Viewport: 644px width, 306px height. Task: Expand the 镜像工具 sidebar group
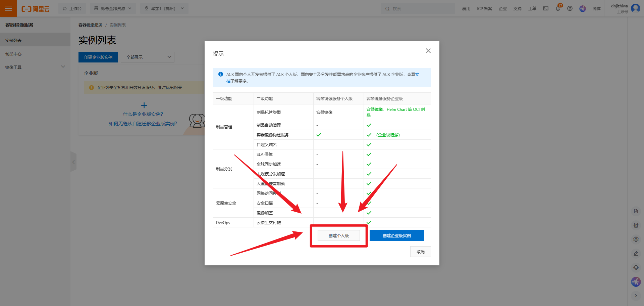pyautogui.click(x=35, y=67)
